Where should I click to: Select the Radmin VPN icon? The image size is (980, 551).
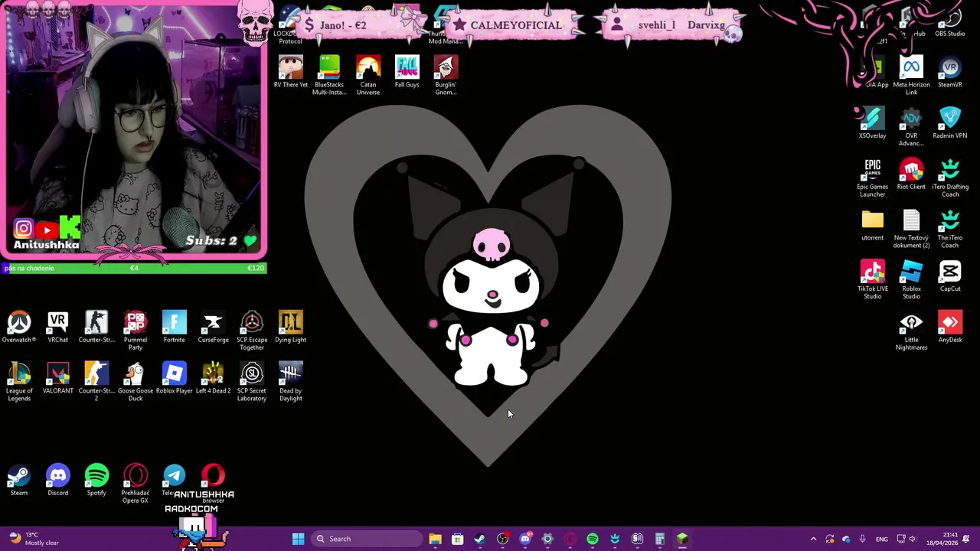(950, 122)
